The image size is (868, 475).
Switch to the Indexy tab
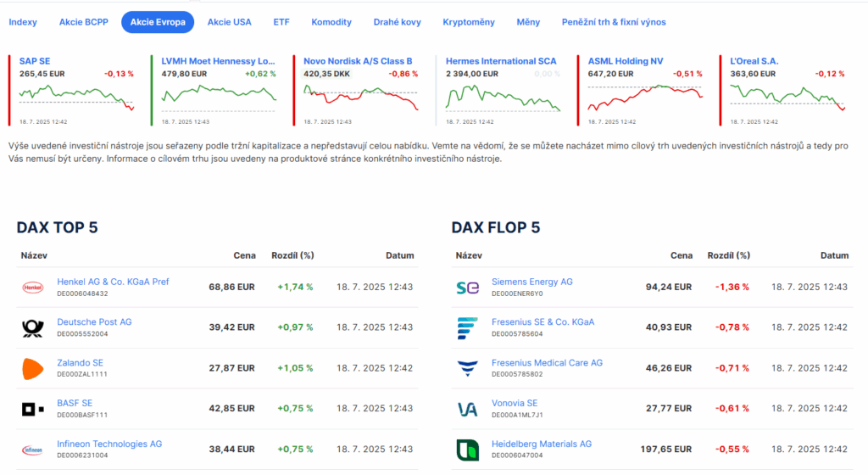pyautogui.click(x=23, y=22)
